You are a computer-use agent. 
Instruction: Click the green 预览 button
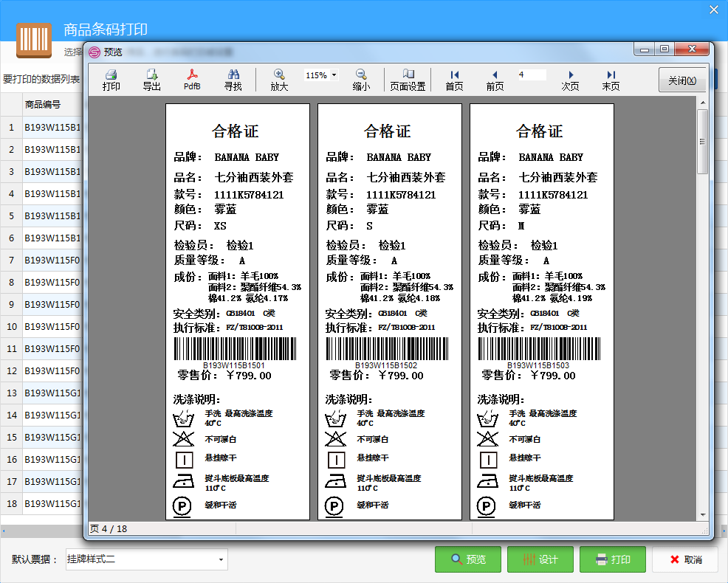pos(468,559)
